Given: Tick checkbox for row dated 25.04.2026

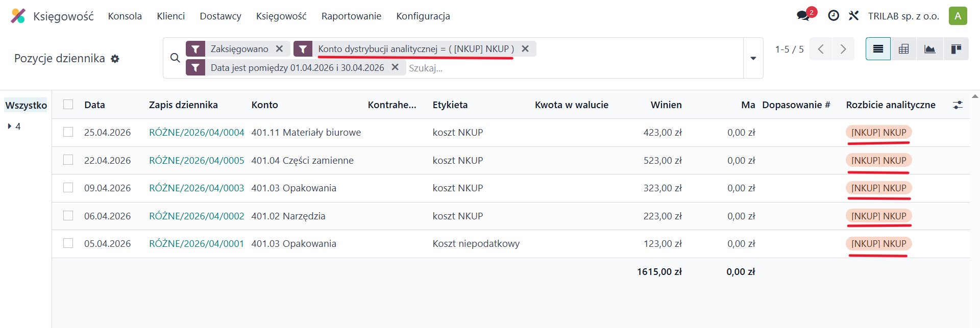Looking at the screenshot, I should (x=68, y=132).
